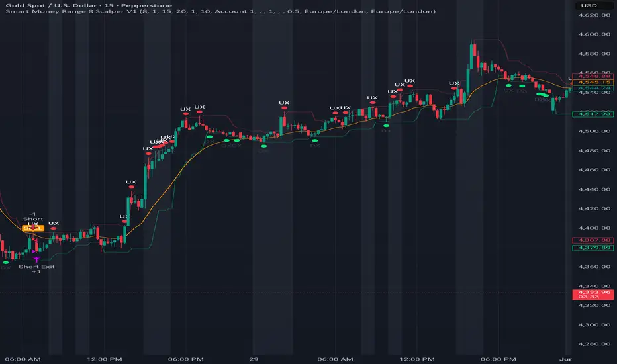Click the 4,420.00 price axis label
The width and height of the screenshot is (617, 364).
(x=594, y=208)
